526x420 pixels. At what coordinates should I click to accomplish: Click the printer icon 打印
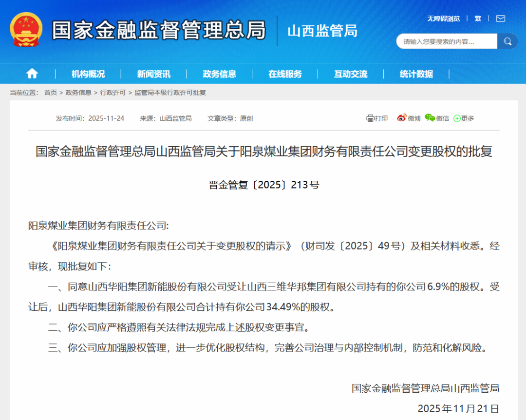pos(377,118)
